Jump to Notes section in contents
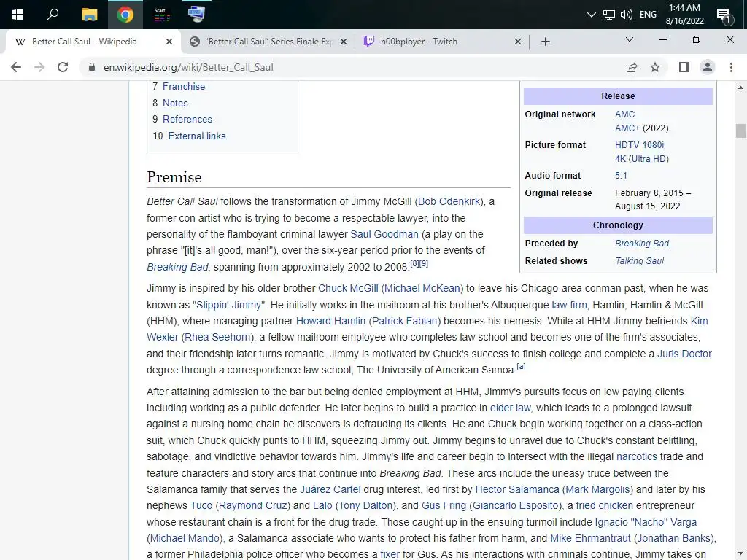The height and width of the screenshot is (560, 747). coord(175,103)
